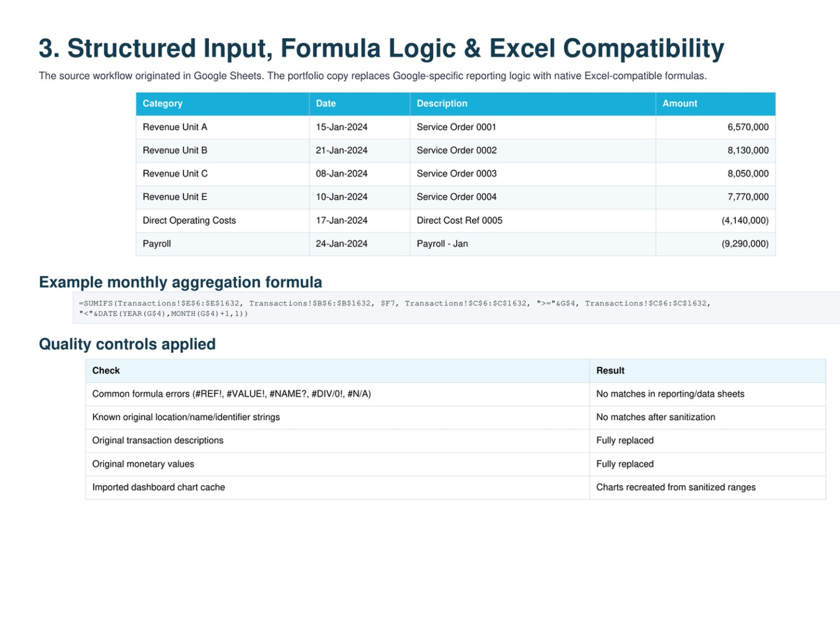
Task: Click the Quality controls applied heading
Action: point(127,344)
